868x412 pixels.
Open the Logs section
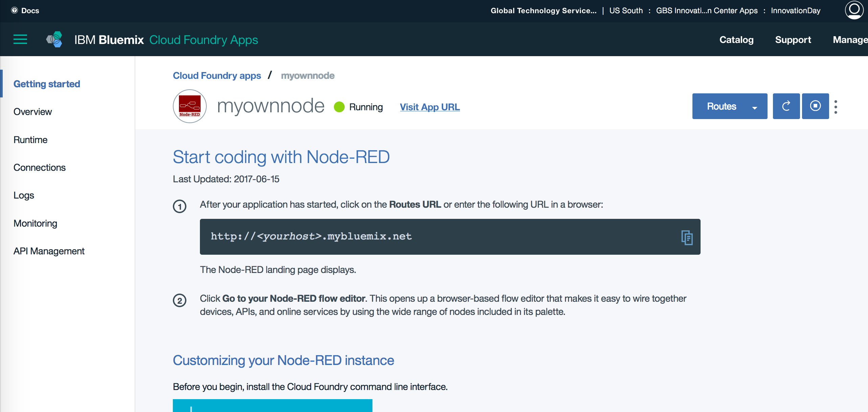[x=24, y=195]
